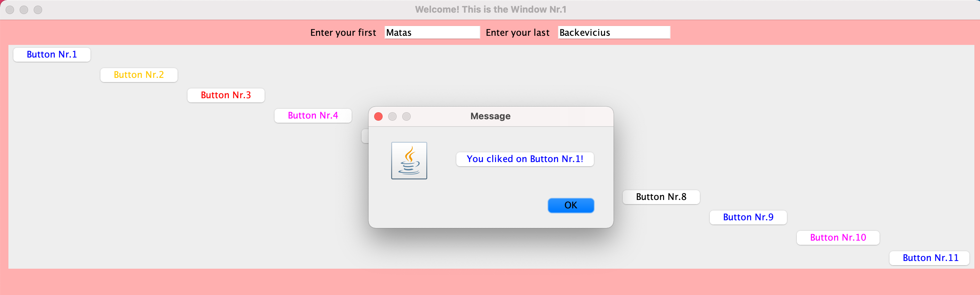Focus the first name field containing Matas
Image resolution: width=980 pixels, height=295 pixels.
[x=432, y=32]
